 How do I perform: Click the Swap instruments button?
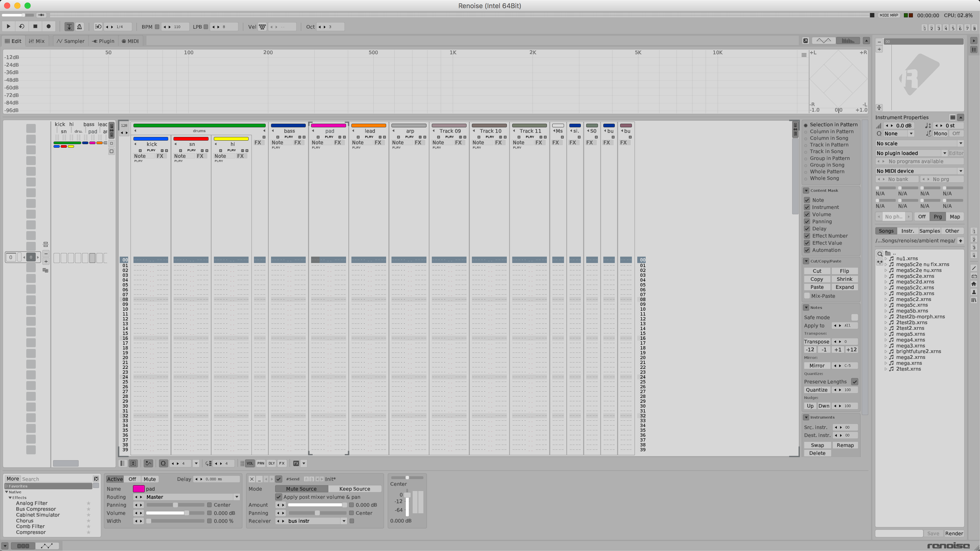point(817,445)
